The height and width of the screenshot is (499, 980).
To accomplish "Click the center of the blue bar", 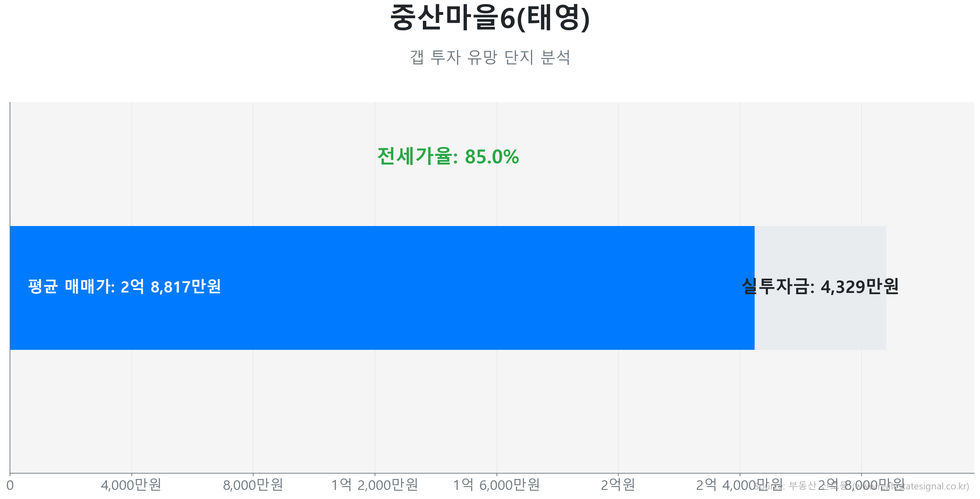I will pyautogui.click(x=382, y=288).
